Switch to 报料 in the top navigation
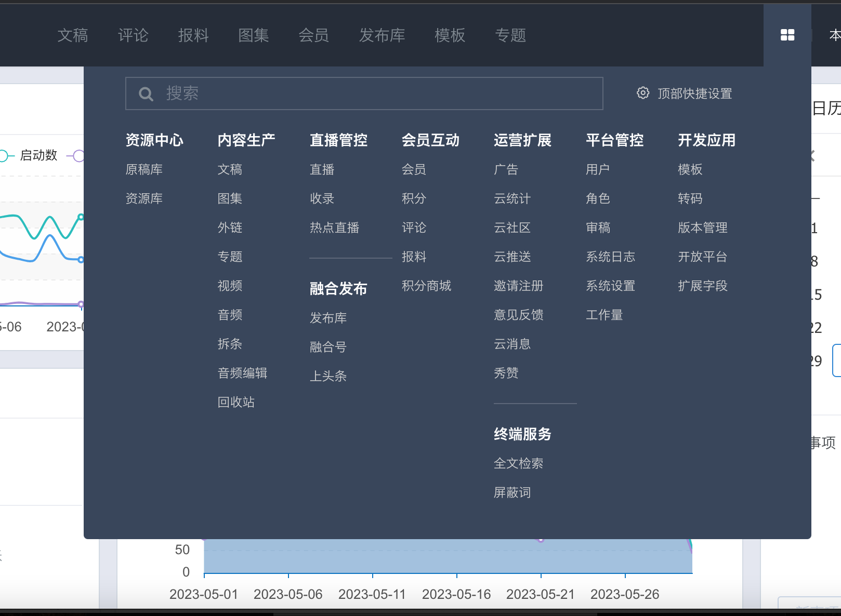 (x=193, y=35)
